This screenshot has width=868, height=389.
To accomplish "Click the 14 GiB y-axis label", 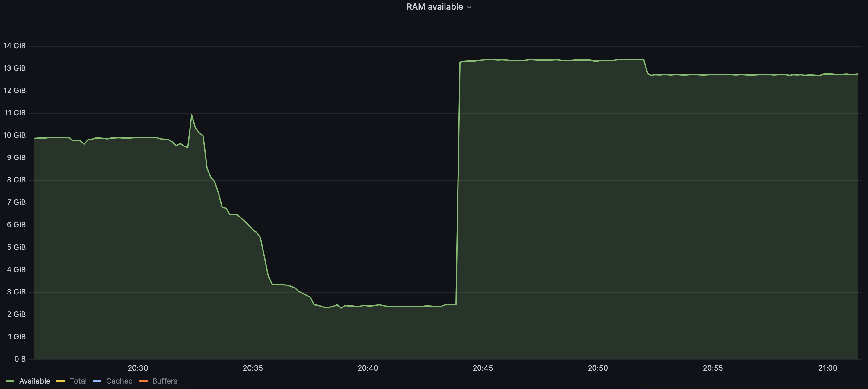I will click(14, 46).
